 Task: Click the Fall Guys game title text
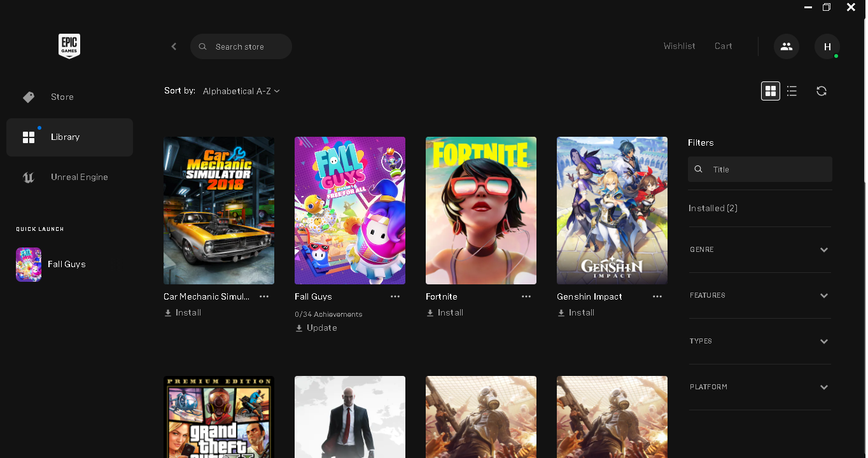click(x=313, y=296)
